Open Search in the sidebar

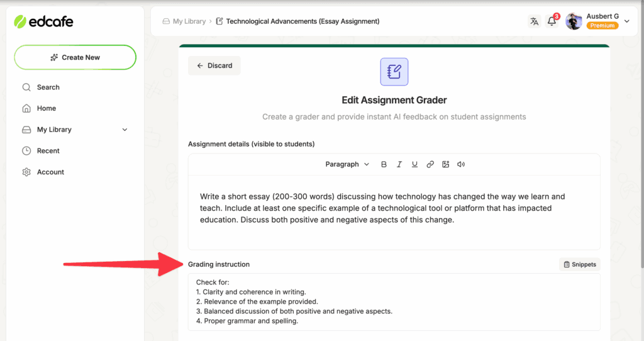(48, 87)
